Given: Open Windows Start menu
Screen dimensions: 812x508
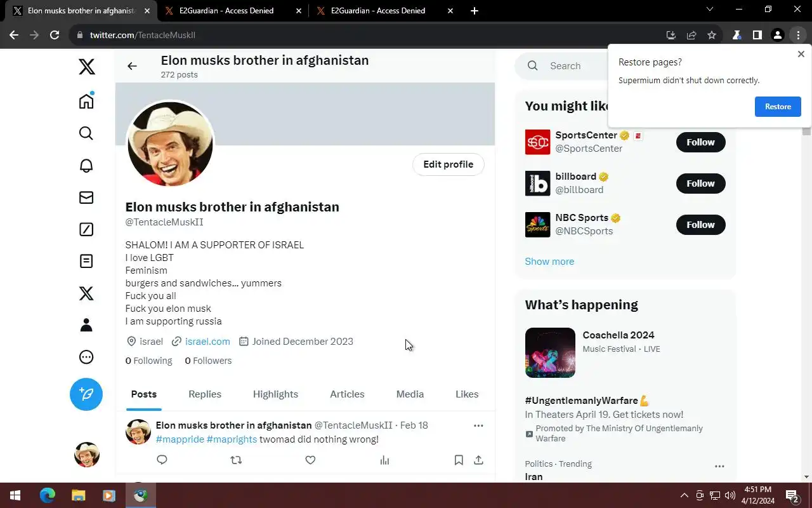Looking at the screenshot, I should [x=15, y=495].
